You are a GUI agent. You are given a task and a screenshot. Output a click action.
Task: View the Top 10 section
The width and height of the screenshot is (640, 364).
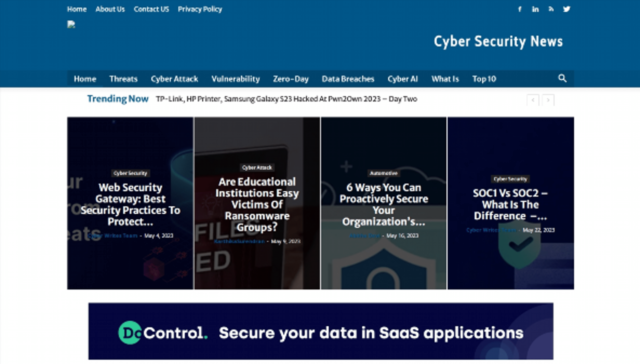pyautogui.click(x=484, y=79)
